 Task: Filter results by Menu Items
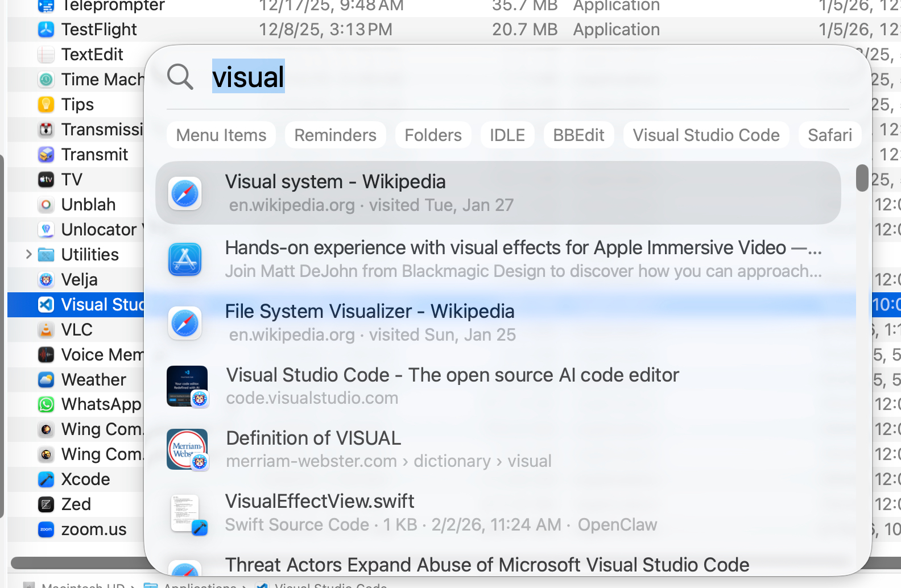221,135
